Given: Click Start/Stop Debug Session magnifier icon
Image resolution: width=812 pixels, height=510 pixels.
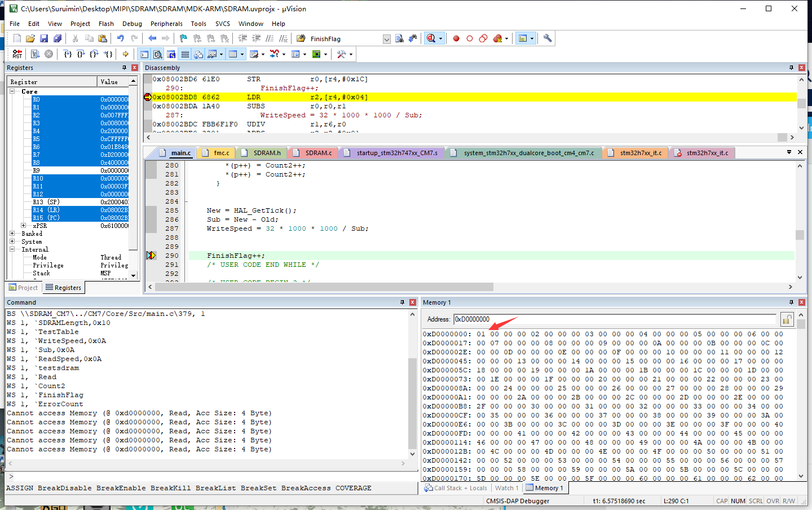Looking at the screenshot, I should coord(431,38).
